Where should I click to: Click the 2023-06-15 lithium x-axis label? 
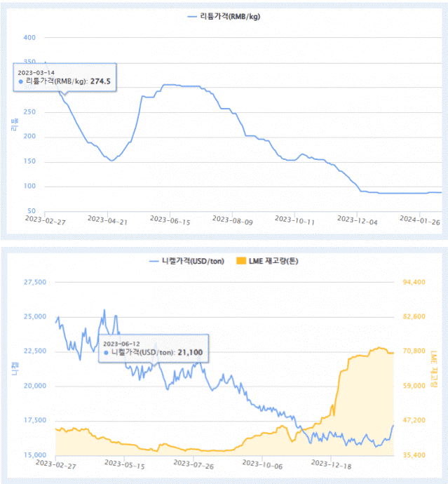click(170, 220)
